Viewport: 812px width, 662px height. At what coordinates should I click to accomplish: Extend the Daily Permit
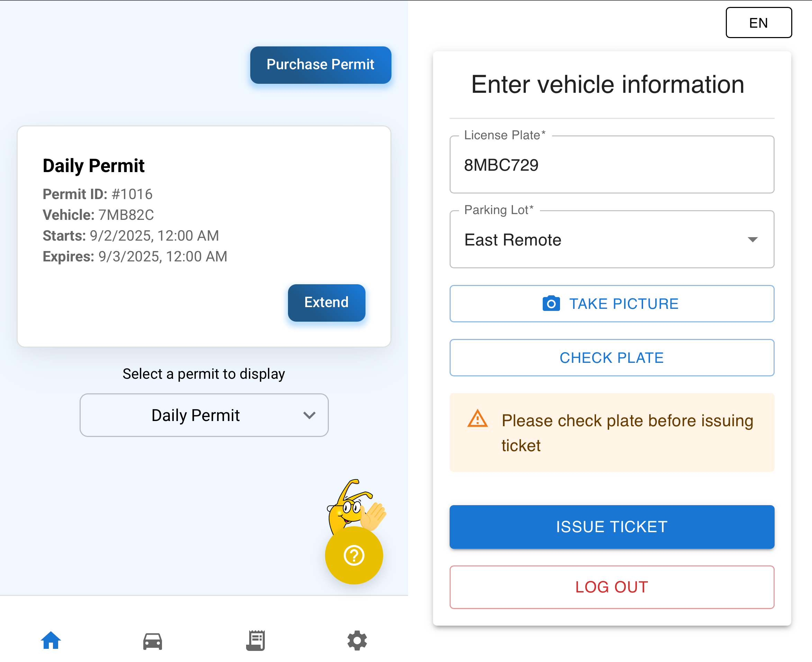pyautogui.click(x=326, y=302)
